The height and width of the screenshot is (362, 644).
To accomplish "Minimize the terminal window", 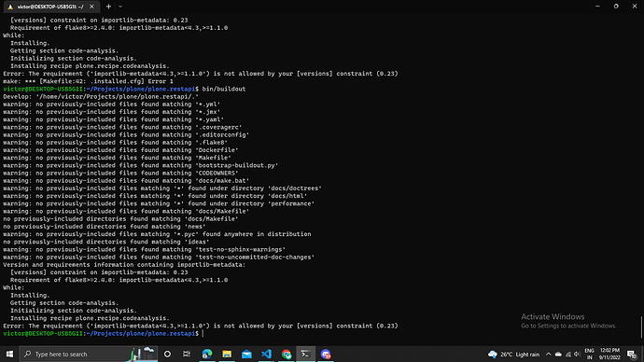I will click(597, 7).
